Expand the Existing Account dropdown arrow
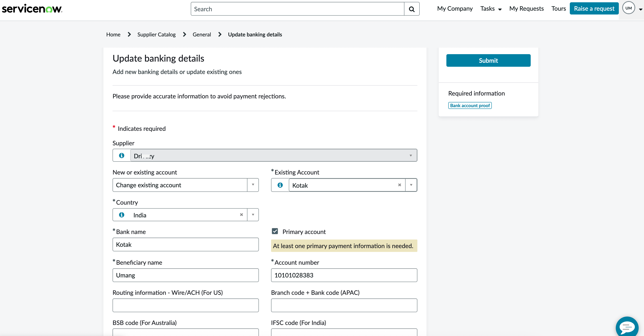Screen dimensions: 644x336 coord(411,185)
